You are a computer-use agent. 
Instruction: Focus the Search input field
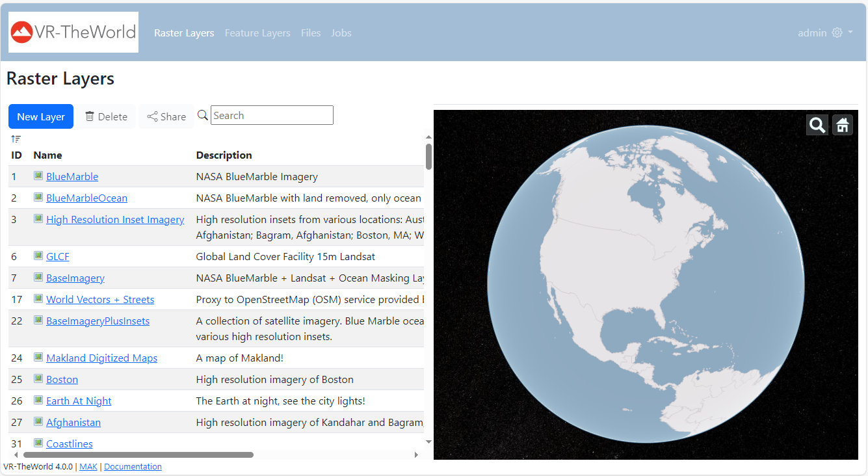pyautogui.click(x=272, y=115)
